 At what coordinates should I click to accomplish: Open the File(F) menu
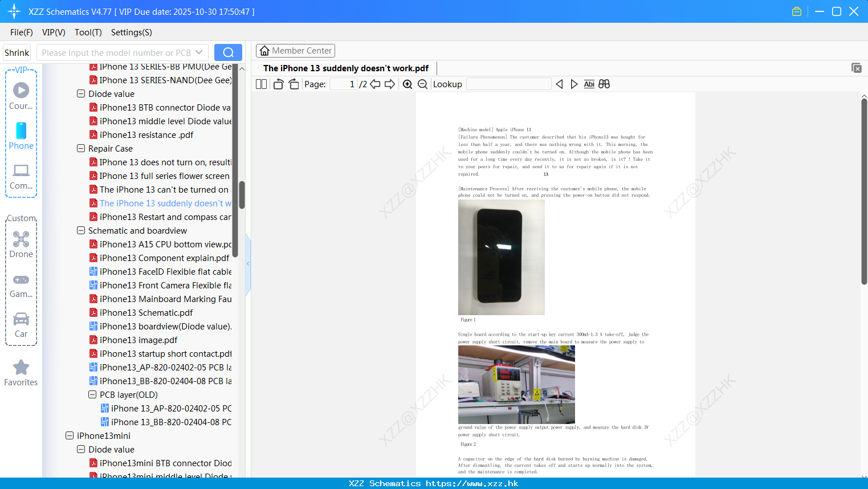[22, 32]
